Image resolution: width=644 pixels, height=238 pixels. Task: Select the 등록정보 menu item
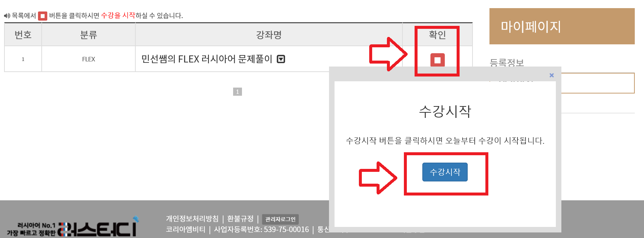click(x=507, y=62)
